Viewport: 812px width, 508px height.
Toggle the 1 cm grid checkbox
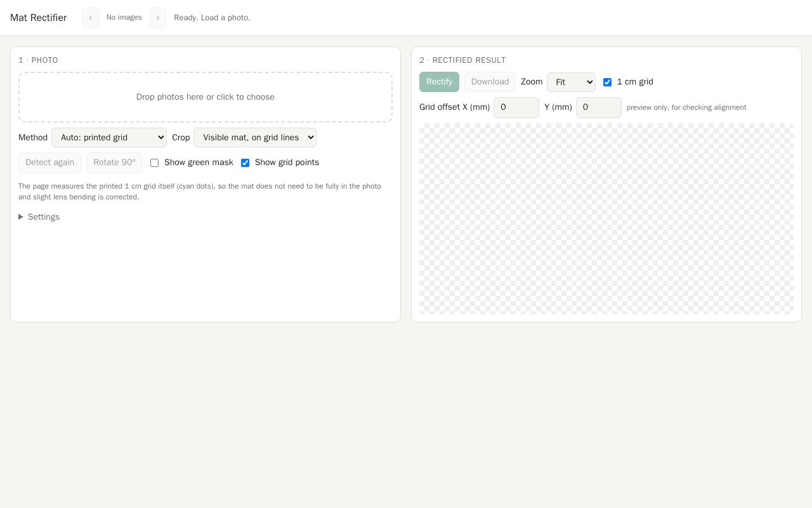[x=607, y=83]
